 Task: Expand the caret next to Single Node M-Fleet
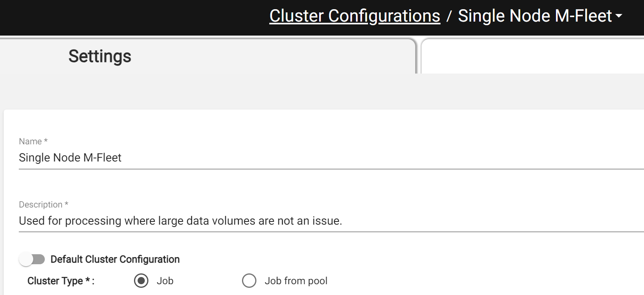point(619,16)
